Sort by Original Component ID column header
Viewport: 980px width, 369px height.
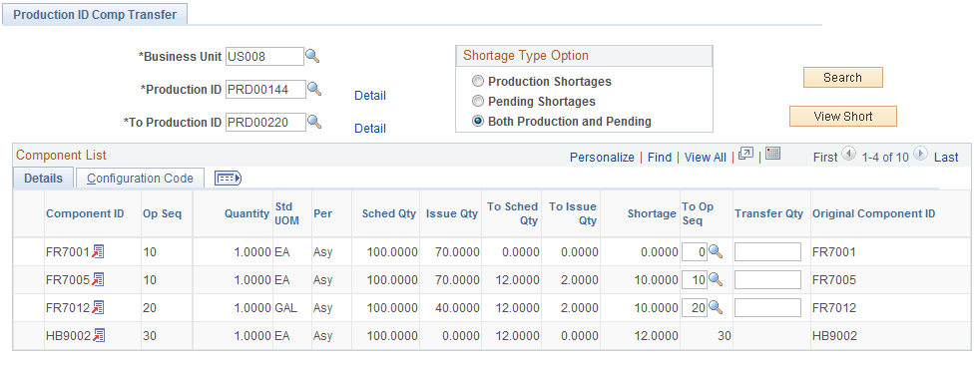[874, 213]
